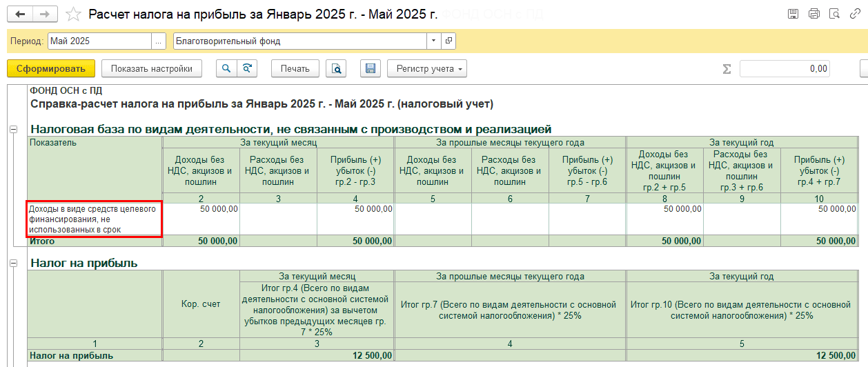The height and width of the screenshot is (367, 868).
Task: Collapse the Налог на прибыль section
Action: [13, 263]
